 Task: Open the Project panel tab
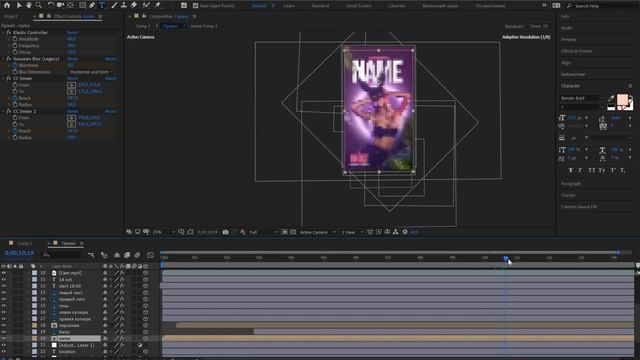(x=11, y=16)
